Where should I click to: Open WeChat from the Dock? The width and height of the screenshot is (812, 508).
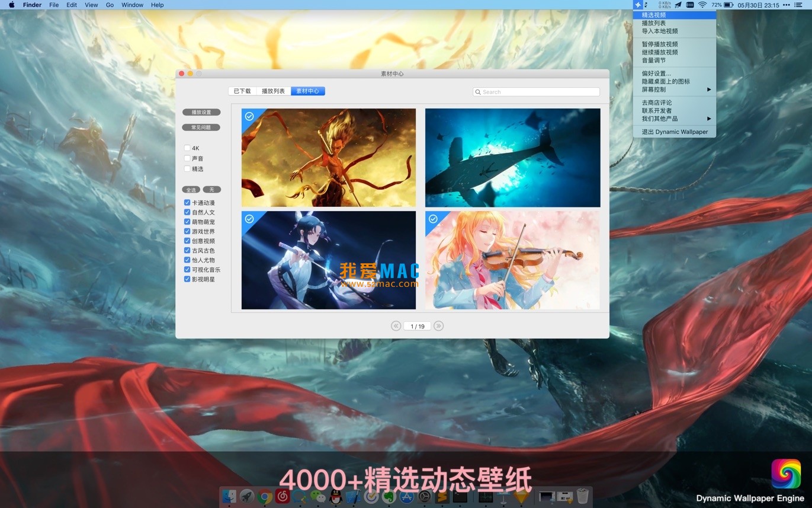(317, 497)
